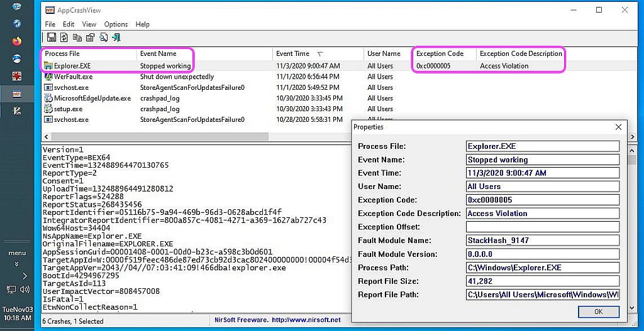Click the report pane scrollbar down arrow

pos(632,307)
